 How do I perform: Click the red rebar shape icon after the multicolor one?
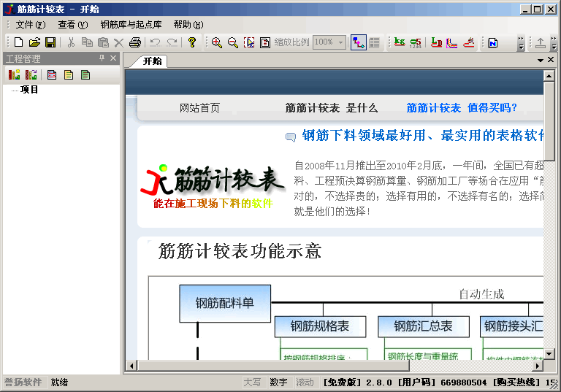point(469,42)
